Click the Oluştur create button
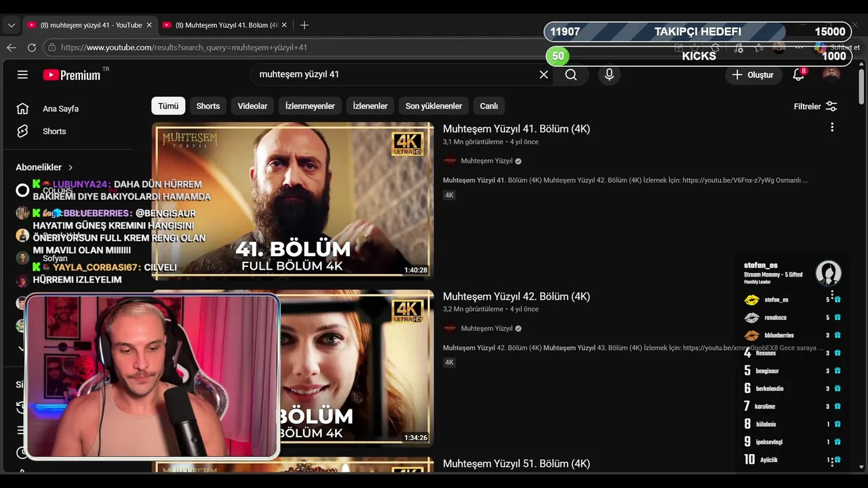 pyautogui.click(x=753, y=75)
